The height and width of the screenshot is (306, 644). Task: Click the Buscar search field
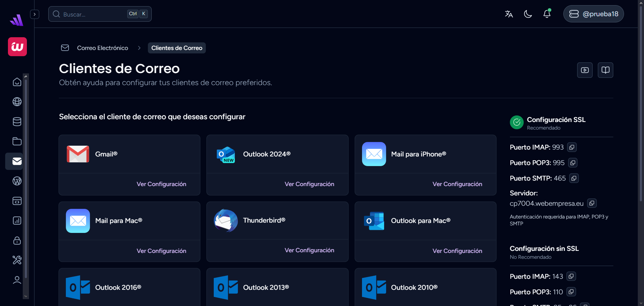click(93, 14)
